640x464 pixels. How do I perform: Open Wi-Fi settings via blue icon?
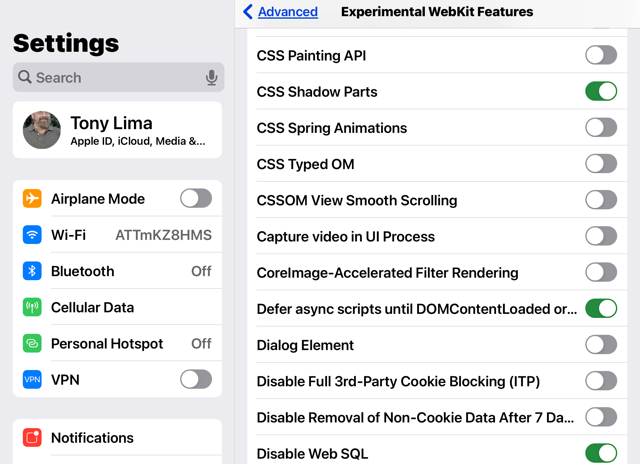click(32, 235)
